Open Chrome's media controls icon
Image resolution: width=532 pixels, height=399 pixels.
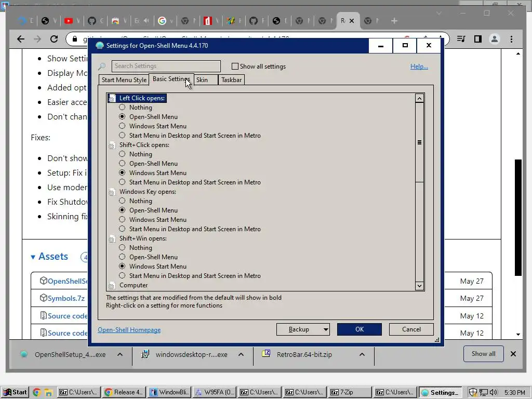pos(461,39)
